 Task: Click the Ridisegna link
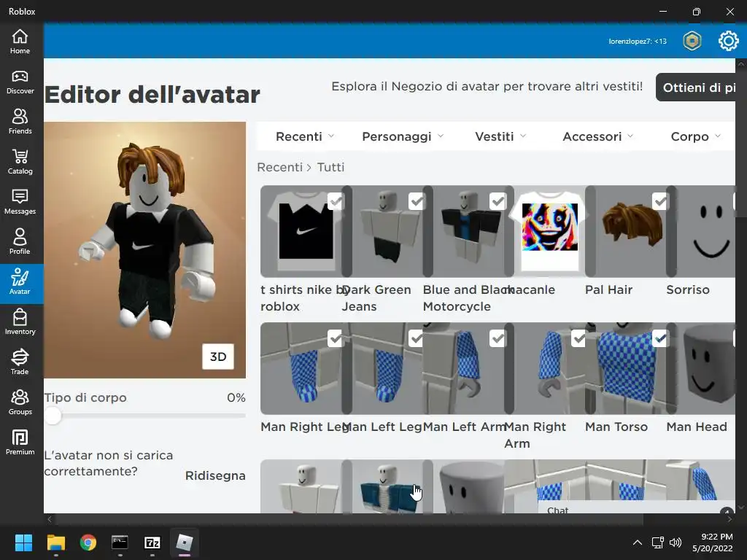pyautogui.click(x=215, y=475)
